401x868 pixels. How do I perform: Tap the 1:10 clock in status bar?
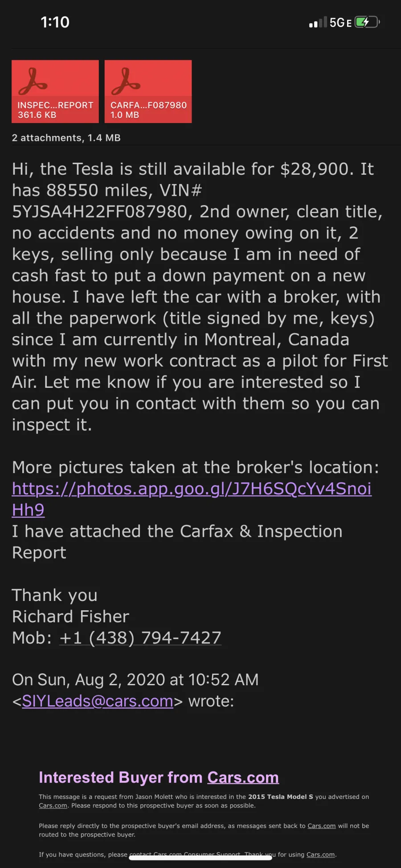[x=55, y=22]
